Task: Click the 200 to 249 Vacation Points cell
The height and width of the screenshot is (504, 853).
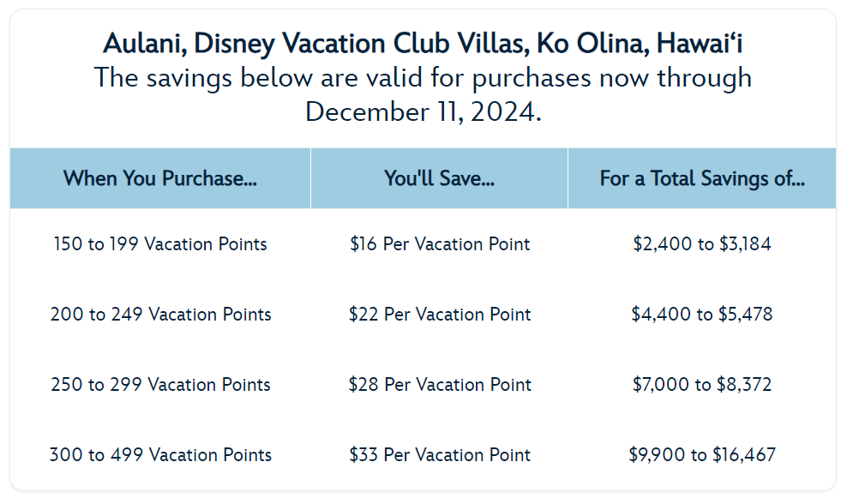Action: pyautogui.click(x=160, y=315)
